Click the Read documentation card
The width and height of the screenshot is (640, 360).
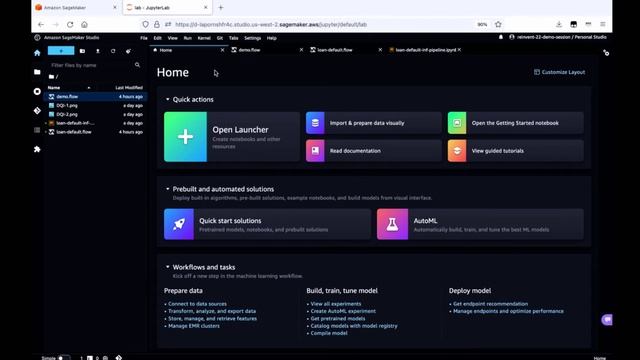[x=374, y=151]
